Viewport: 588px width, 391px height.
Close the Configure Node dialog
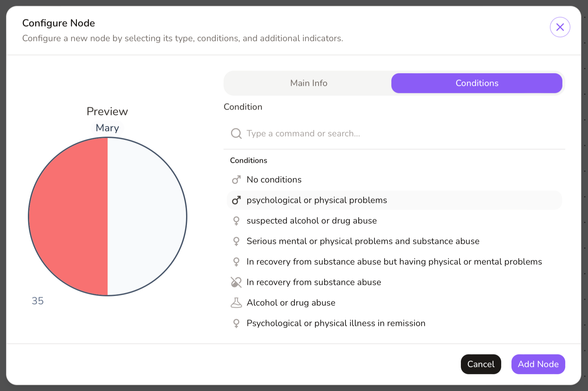(x=560, y=27)
